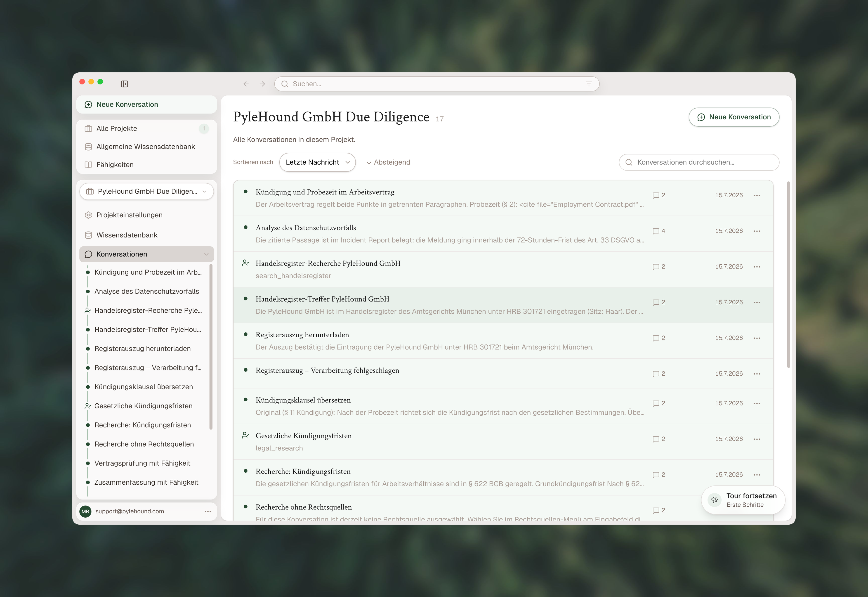Click the sidebar conversation tree scrollbar
This screenshot has height=597, width=868.
click(211, 347)
